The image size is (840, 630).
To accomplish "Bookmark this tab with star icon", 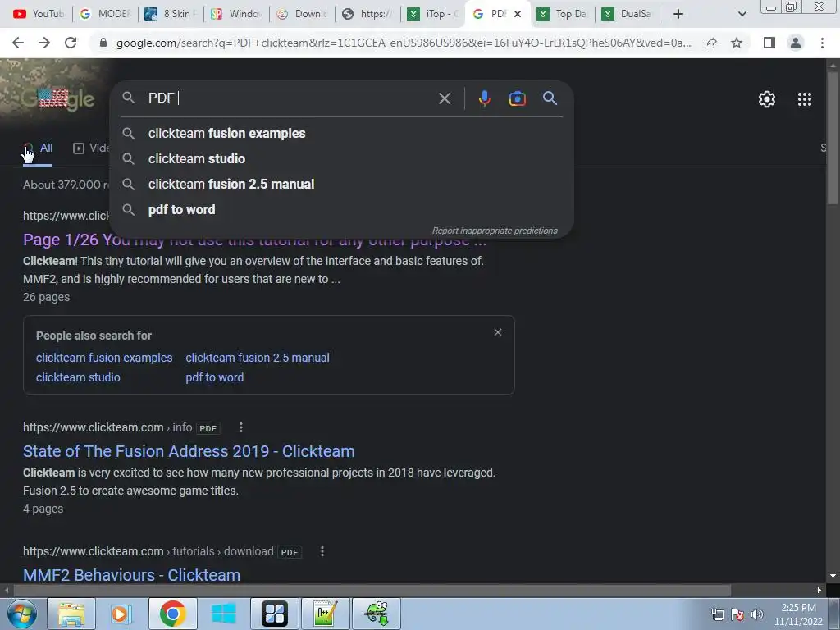I will point(737,43).
